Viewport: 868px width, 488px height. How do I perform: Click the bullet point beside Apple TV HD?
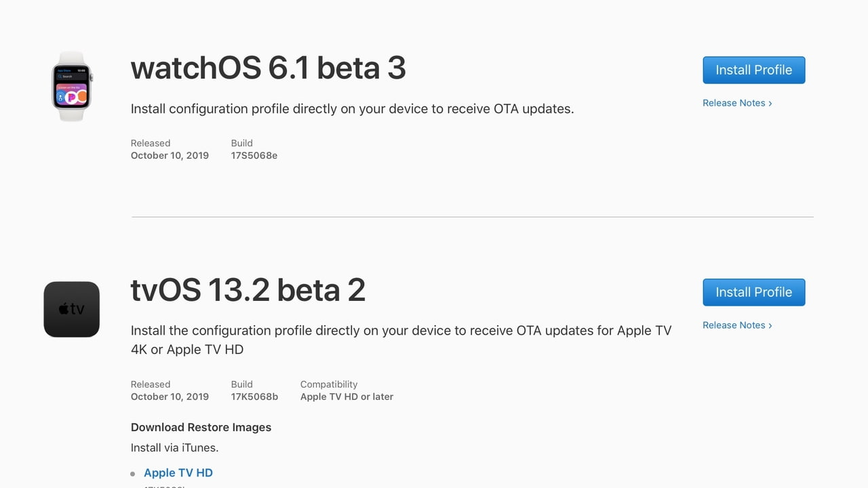133,474
